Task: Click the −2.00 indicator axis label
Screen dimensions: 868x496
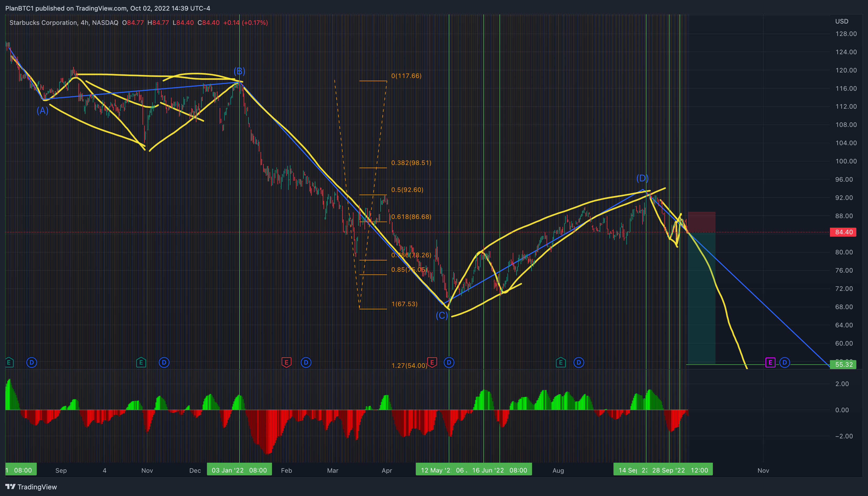Action: (844, 436)
